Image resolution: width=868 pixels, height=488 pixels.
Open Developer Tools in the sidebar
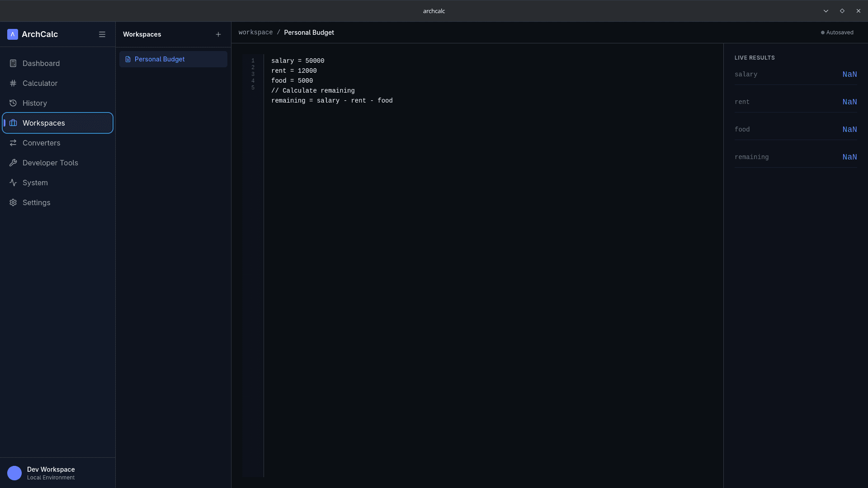tap(57, 163)
